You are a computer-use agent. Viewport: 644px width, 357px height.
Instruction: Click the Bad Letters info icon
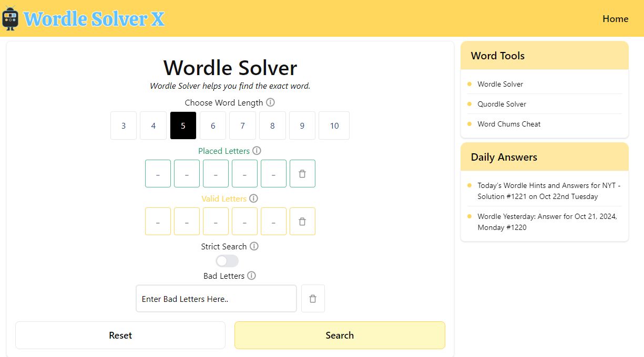(251, 275)
